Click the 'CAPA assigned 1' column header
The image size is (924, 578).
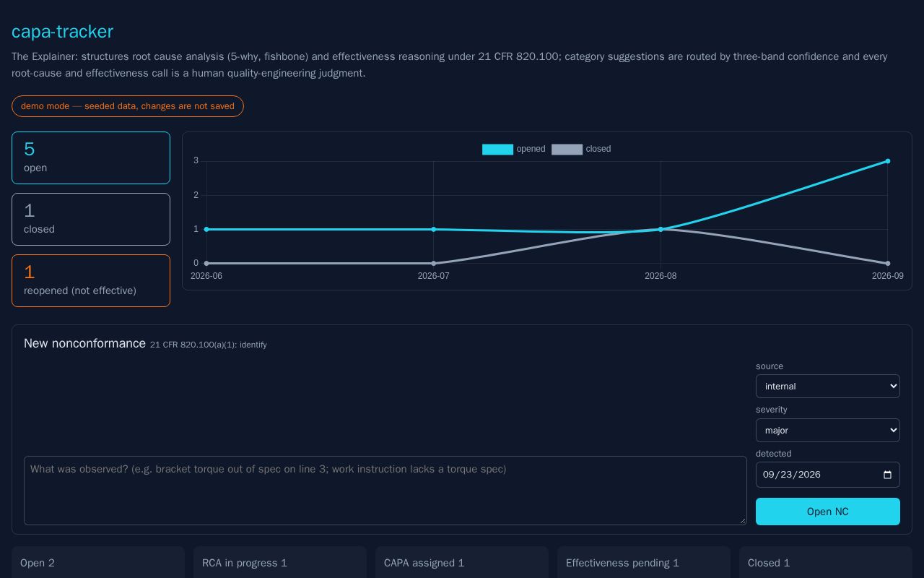tap(424, 563)
